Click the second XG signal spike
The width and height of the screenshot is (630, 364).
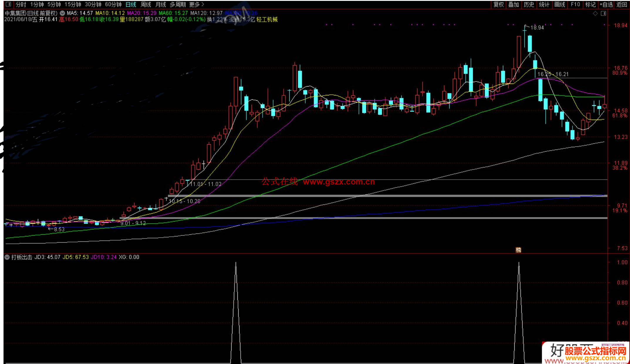pos(519,312)
